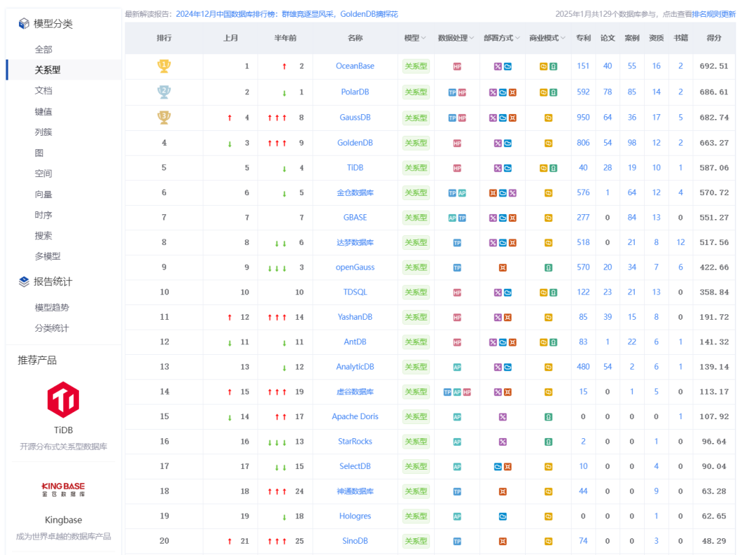
Task: Click PolarDB paper count 78
Action: click(x=608, y=92)
